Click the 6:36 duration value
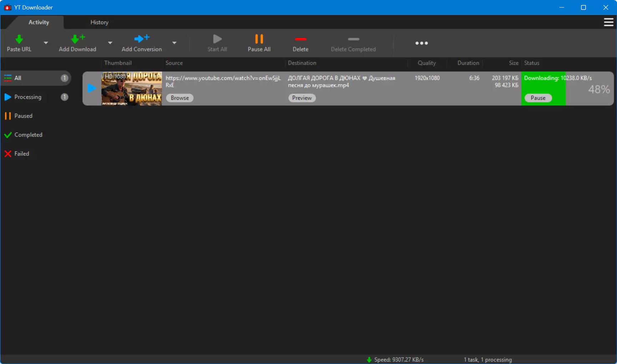Image resolution: width=617 pixels, height=364 pixels. point(474,78)
